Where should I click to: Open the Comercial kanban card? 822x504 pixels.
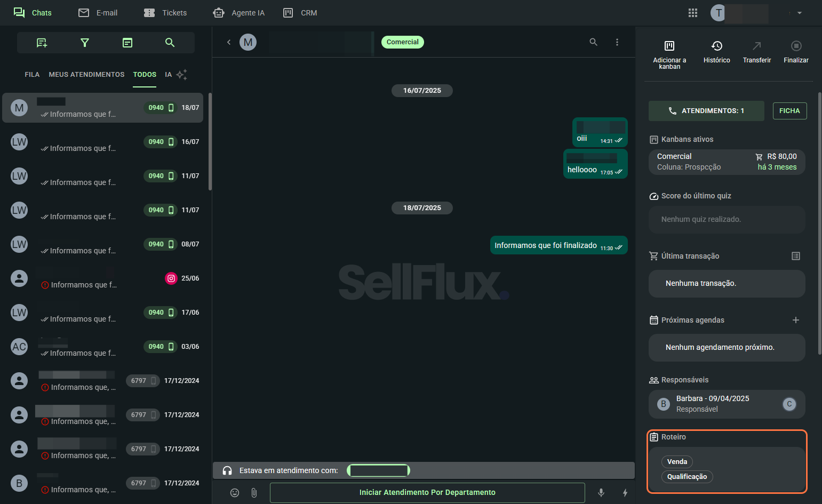coord(727,162)
